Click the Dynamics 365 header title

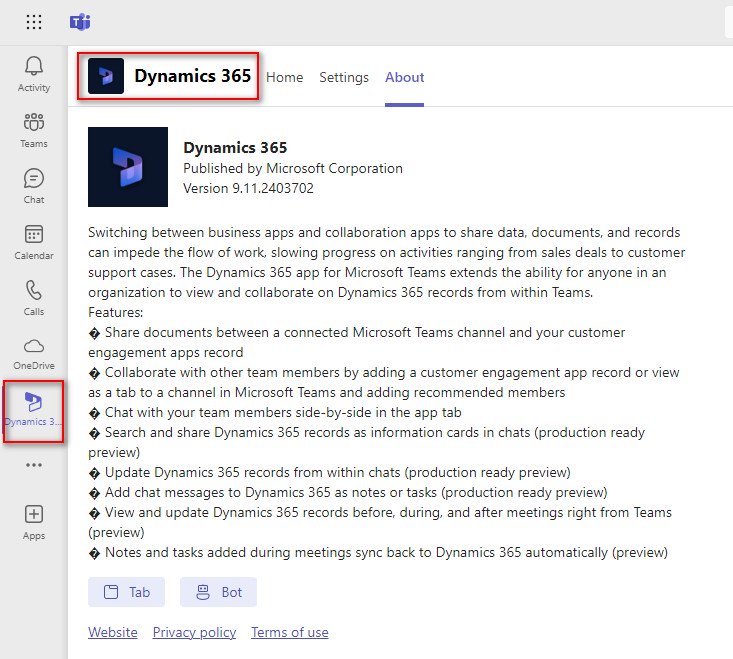193,76
